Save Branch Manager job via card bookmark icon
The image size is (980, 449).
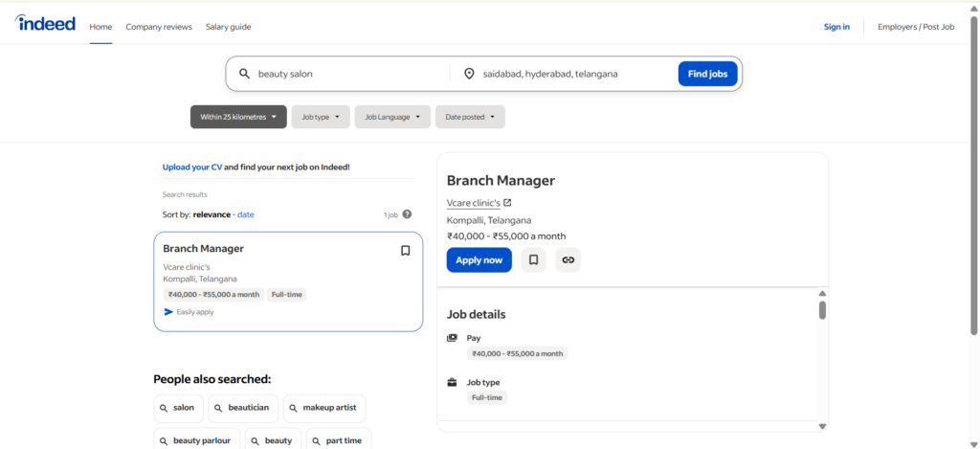[405, 251]
